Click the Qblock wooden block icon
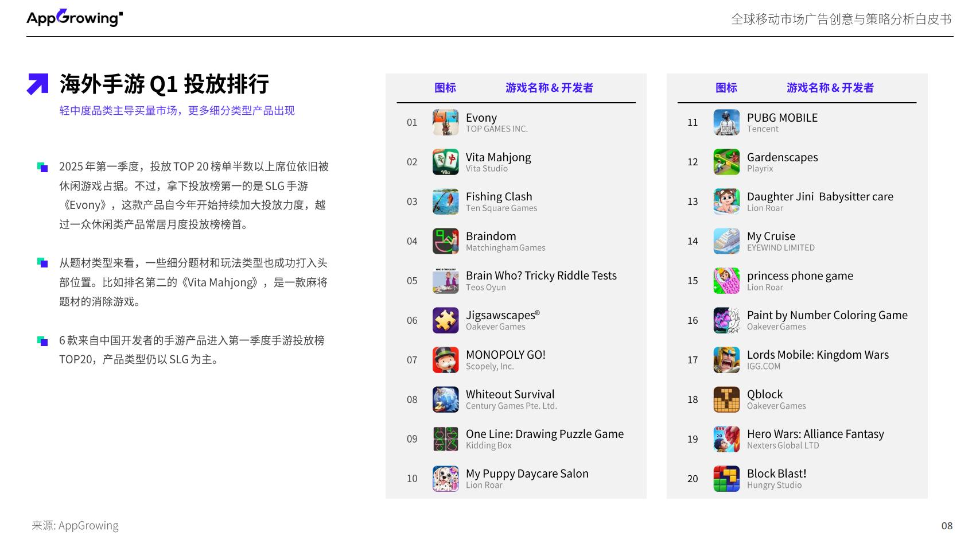This screenshot has height=551, width=980. (726, 399)
